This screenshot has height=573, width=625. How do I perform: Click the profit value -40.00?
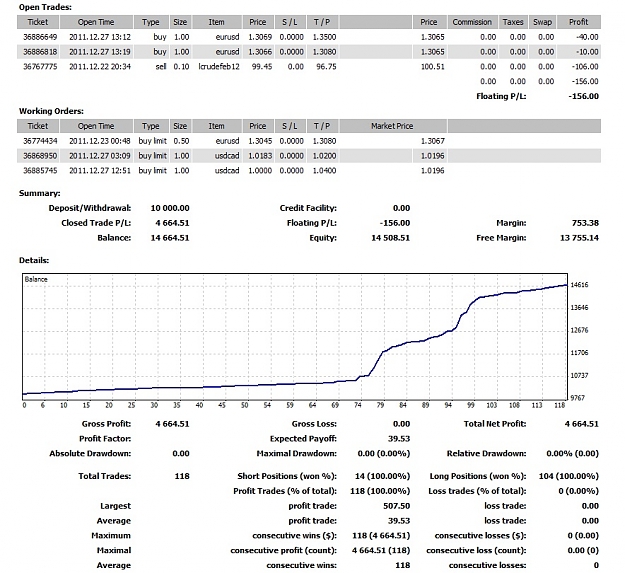point(587,37)
